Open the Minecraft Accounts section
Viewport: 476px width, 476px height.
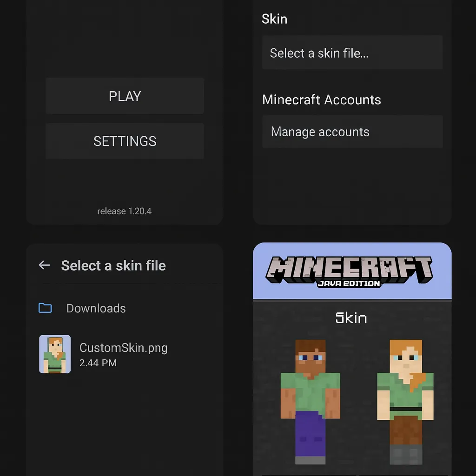coord(322,99)
